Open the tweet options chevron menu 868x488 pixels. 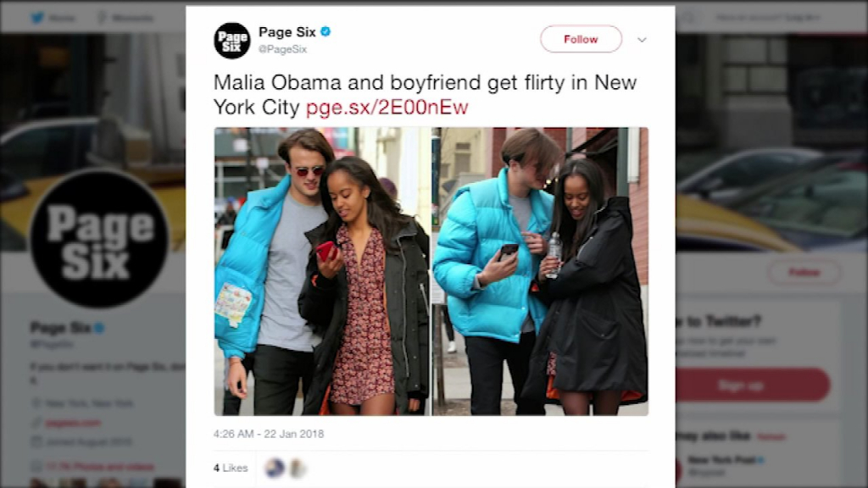coord(642,40)
